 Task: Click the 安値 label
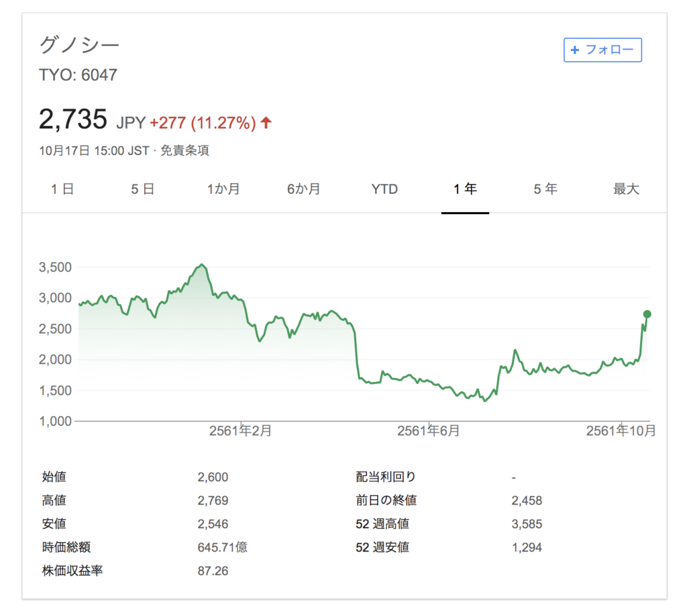54,523
